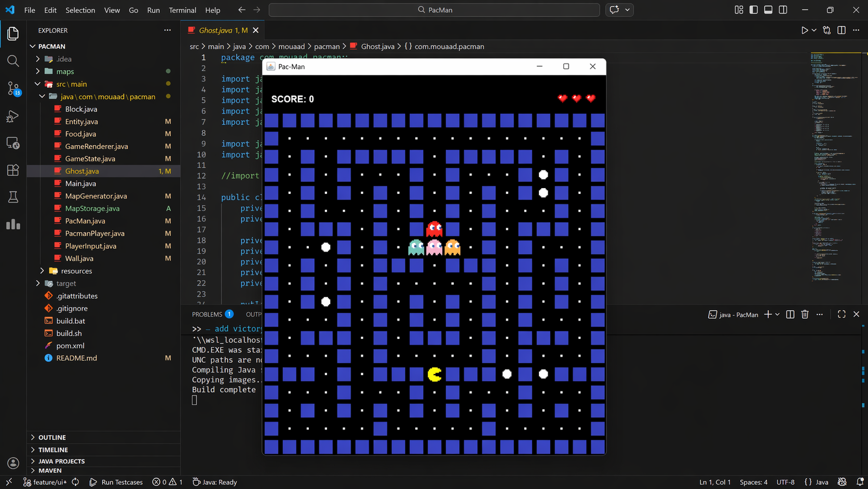Expand the .idea folder

click(38, 59)
